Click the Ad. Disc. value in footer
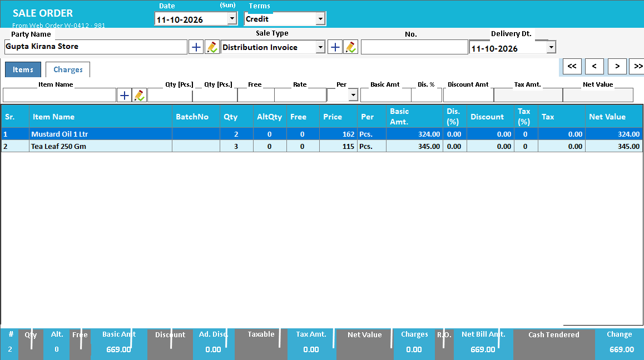Screen dimensions: 644x360 point(213,349)
